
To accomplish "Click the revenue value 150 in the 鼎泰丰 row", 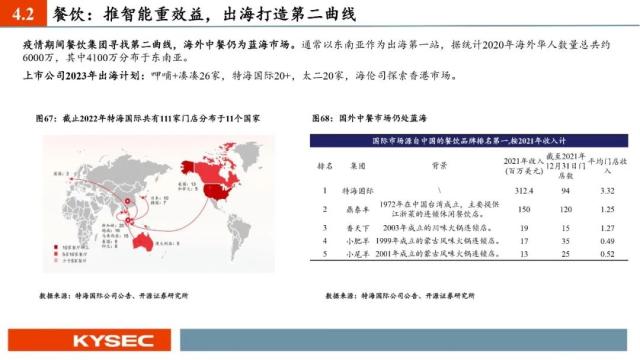I will tap(524, 210).
